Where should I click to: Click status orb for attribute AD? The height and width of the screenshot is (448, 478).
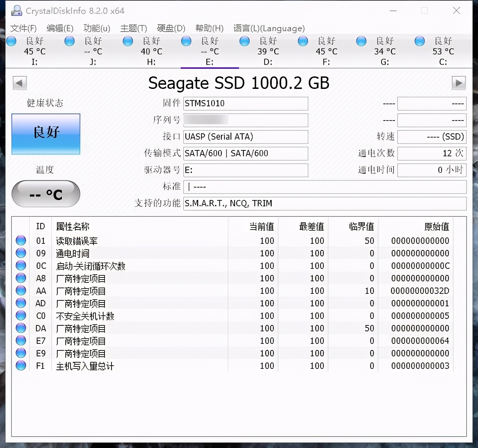pyautogui.click(x=21, y=303)
